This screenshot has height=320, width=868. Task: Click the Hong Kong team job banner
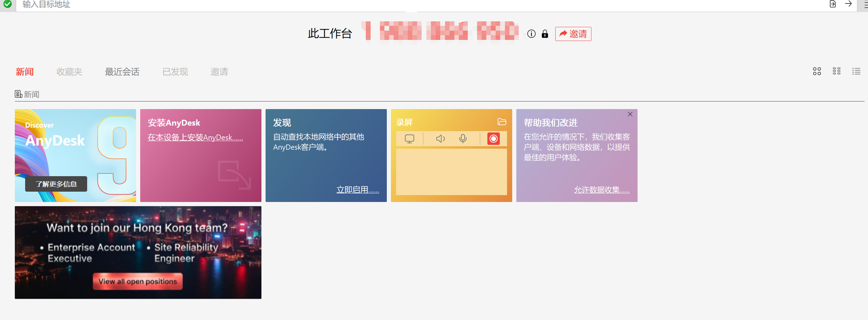tap(138, 253)
